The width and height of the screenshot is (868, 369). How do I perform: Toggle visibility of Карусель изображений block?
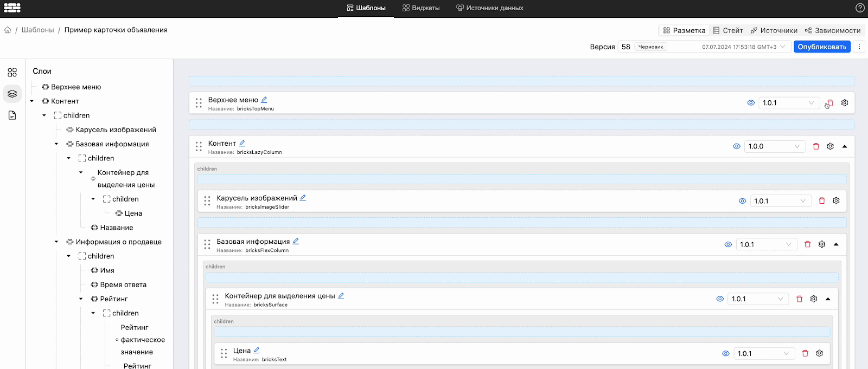pos(743,201)
